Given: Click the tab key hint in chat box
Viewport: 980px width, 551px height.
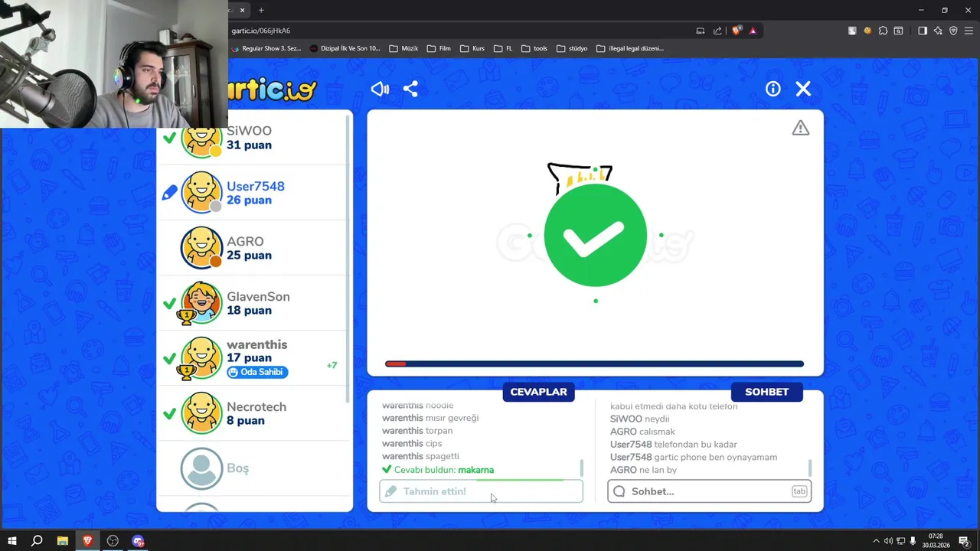Looking at the screenshot, I should coord(799,491).
